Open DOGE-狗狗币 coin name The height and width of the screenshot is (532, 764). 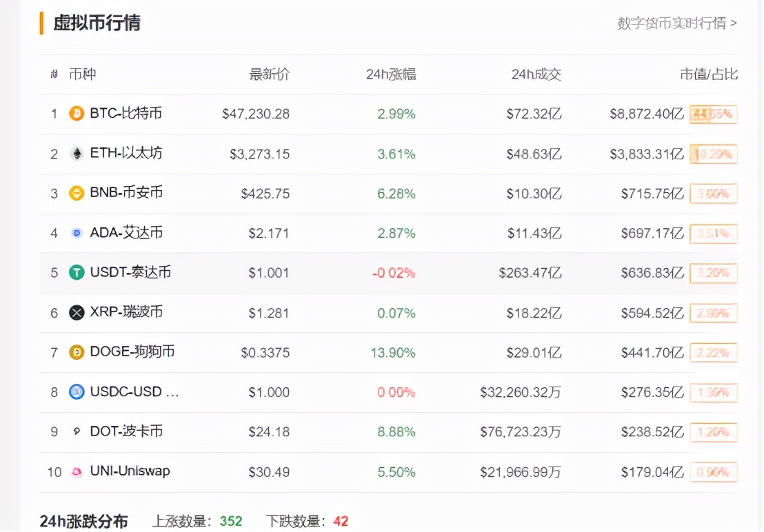pos(132,351)
